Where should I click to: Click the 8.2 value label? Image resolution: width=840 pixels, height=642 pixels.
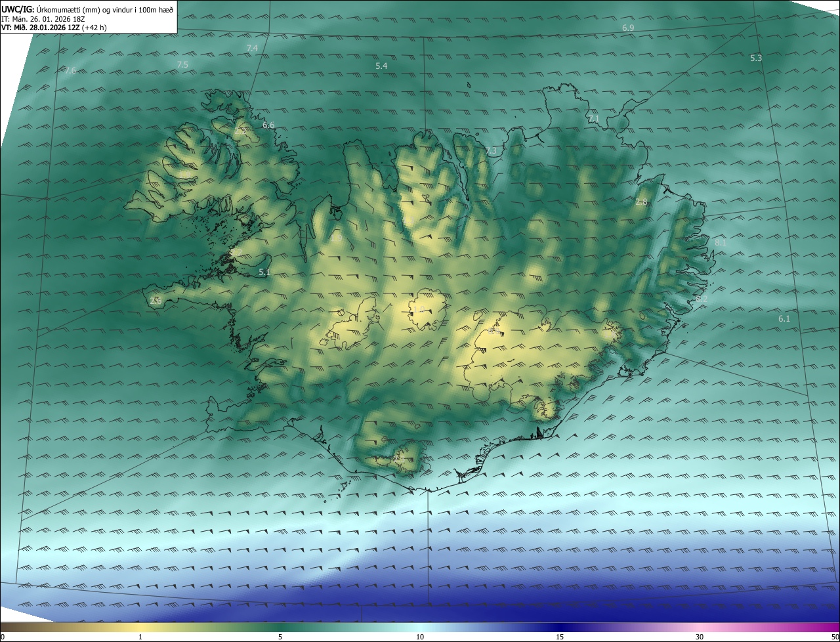pyautogui.click(x=702, y=299)
